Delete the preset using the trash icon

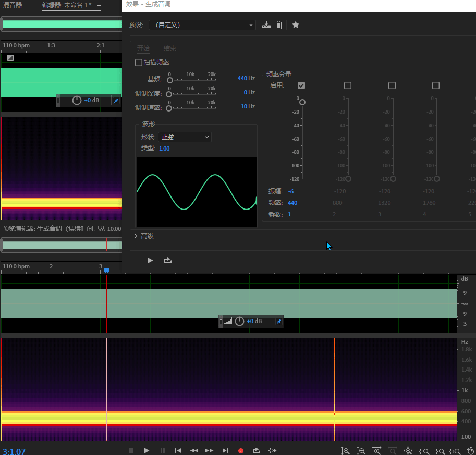pos(279,25)
